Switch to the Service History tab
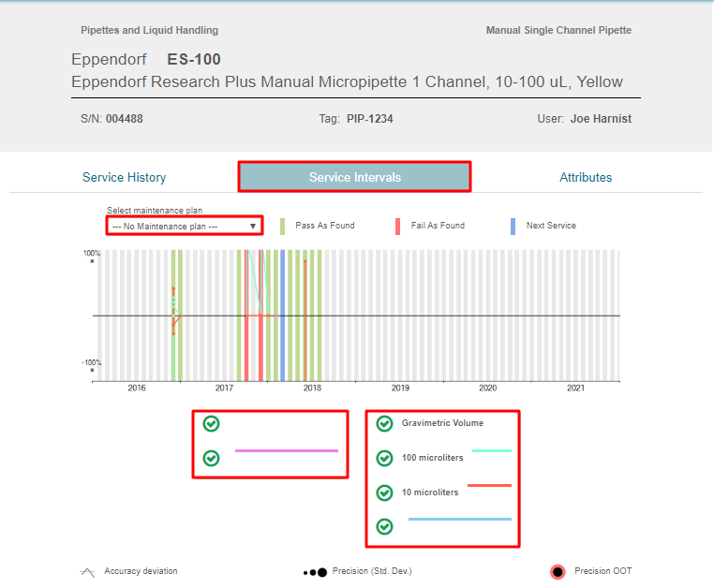 (x=124, y=177)
